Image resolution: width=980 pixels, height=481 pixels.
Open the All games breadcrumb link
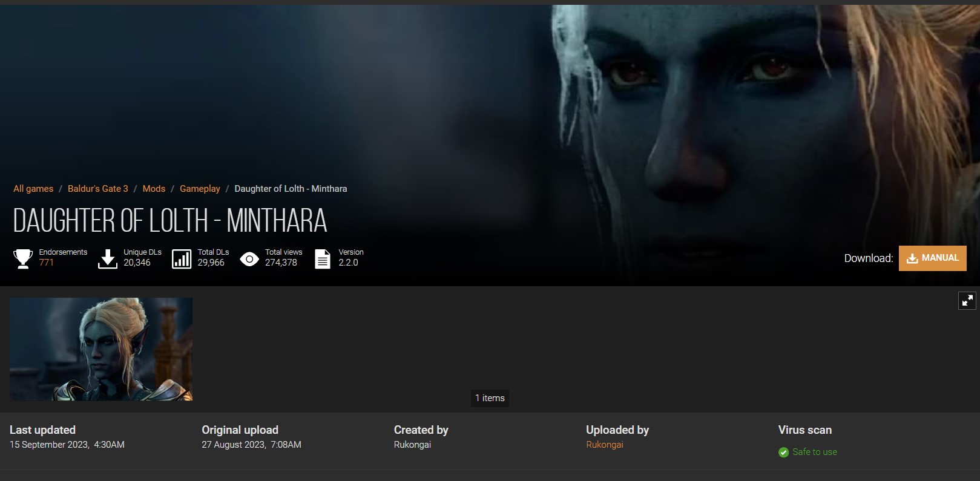click(33, 189)
